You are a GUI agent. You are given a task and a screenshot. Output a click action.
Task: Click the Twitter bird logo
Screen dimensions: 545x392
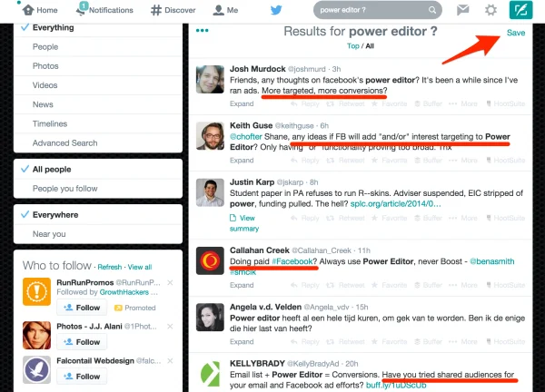tap(276, 10)
